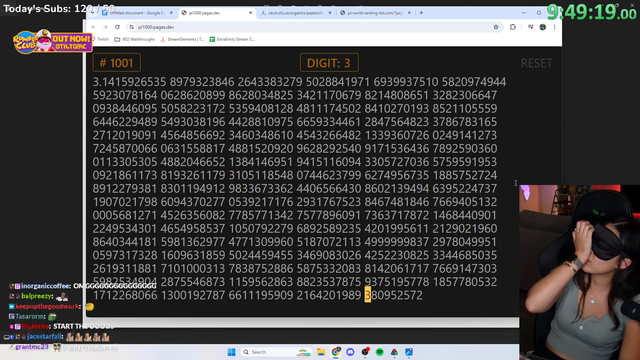This screenshot has height=360, width=640.
Task: Click the # 1001 counter box
Action: (x=117, y=63)
